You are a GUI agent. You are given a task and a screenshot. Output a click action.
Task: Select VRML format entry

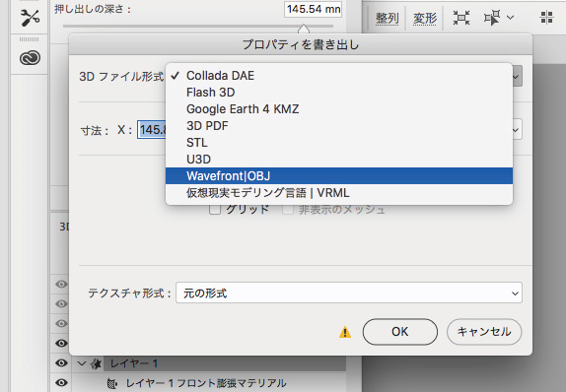[339, 193]
